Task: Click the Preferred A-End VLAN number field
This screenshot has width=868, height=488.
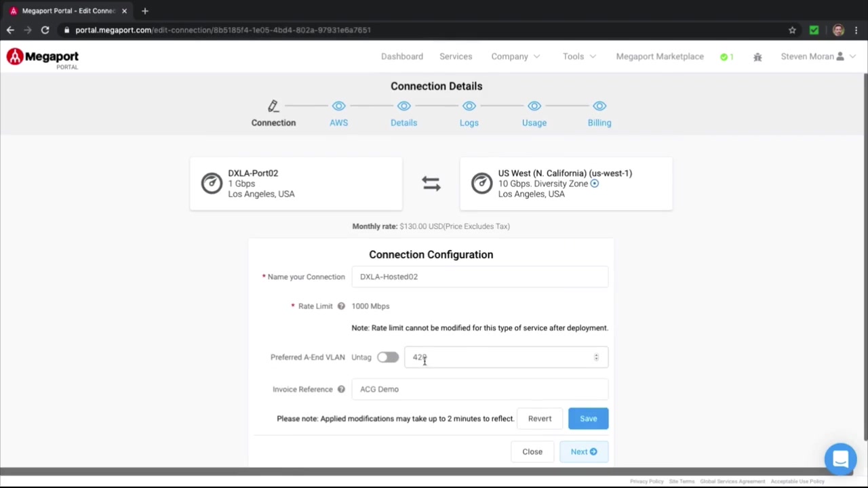Action: click(x=506, y=357)
